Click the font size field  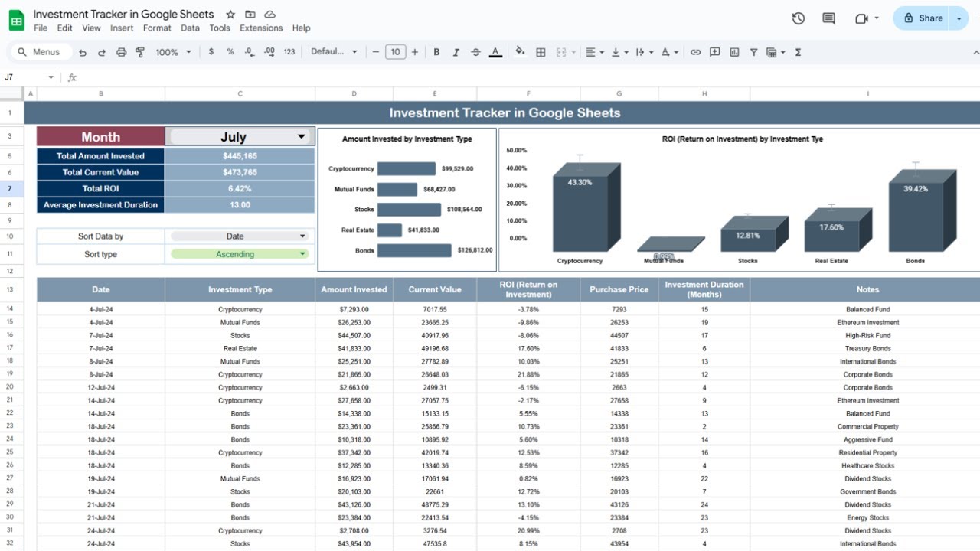pos(395,52)
